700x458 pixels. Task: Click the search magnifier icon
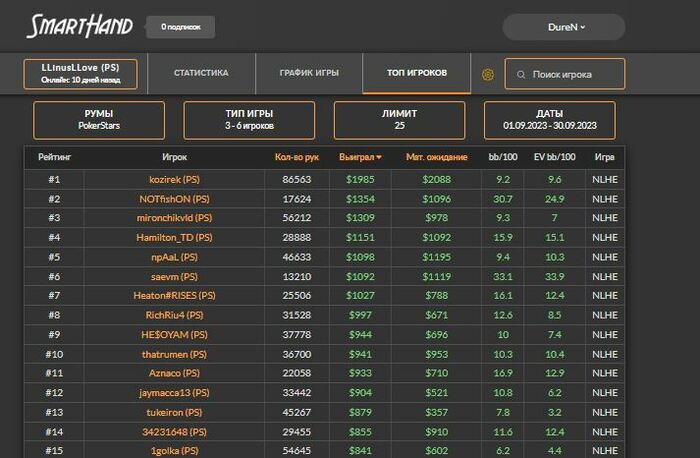(x=521, y=75)
